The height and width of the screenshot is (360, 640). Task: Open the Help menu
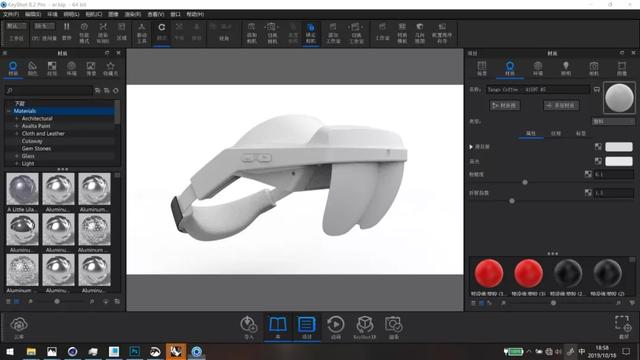click(x=195, y=14)
